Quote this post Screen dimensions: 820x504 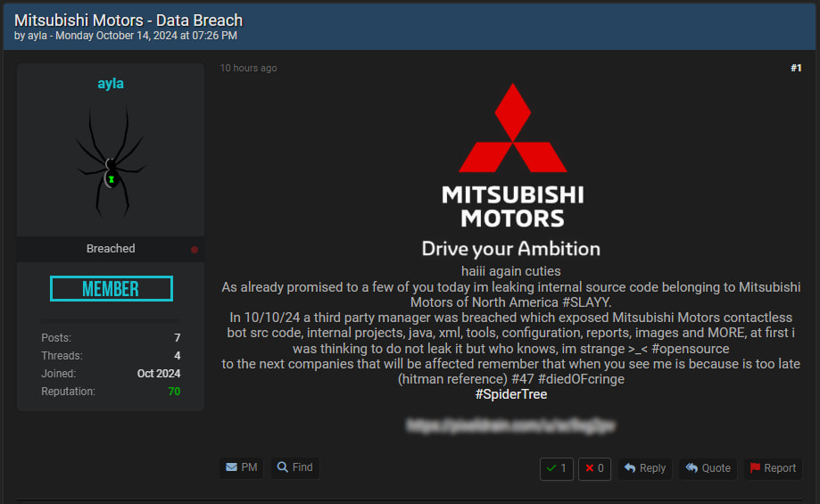(x=708, y=468)
